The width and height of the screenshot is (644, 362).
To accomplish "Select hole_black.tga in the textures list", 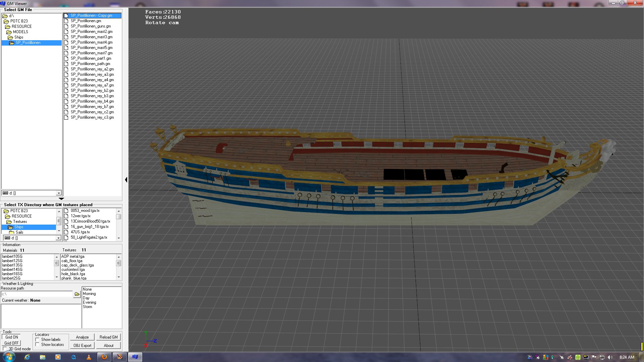I will [x=73, y=274].
